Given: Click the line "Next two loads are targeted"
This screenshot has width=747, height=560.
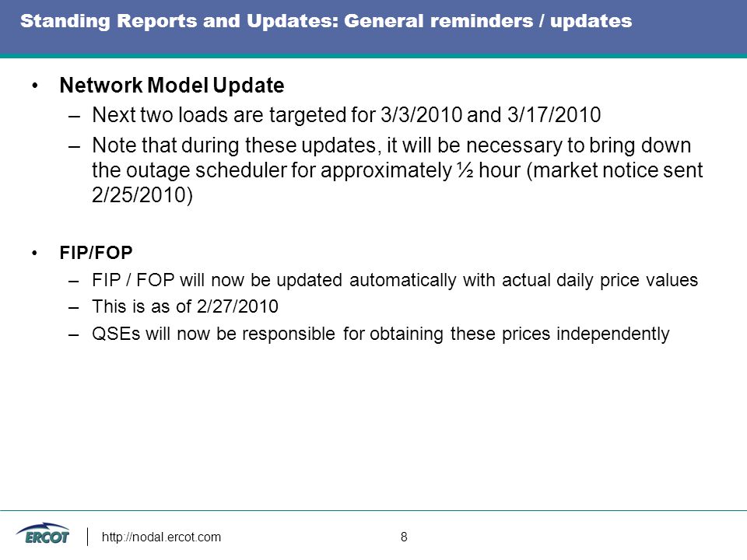Looking at the screenshot, I should point(346,115).
